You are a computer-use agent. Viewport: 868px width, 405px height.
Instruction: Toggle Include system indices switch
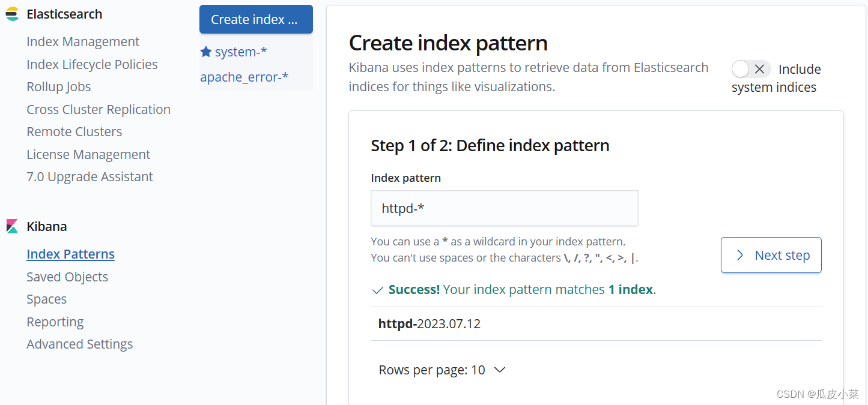tap(751, 69)
